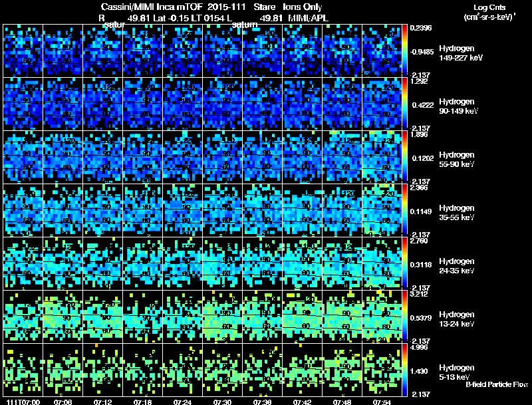Open the Hydrogen 90-149 keV panel at 07:24
The image size is (532, 405).
(x=182, y=104)
